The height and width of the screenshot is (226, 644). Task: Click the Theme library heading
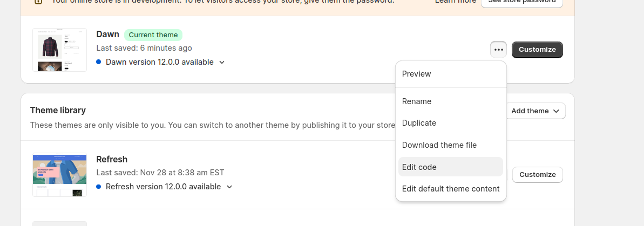(58, 111)
